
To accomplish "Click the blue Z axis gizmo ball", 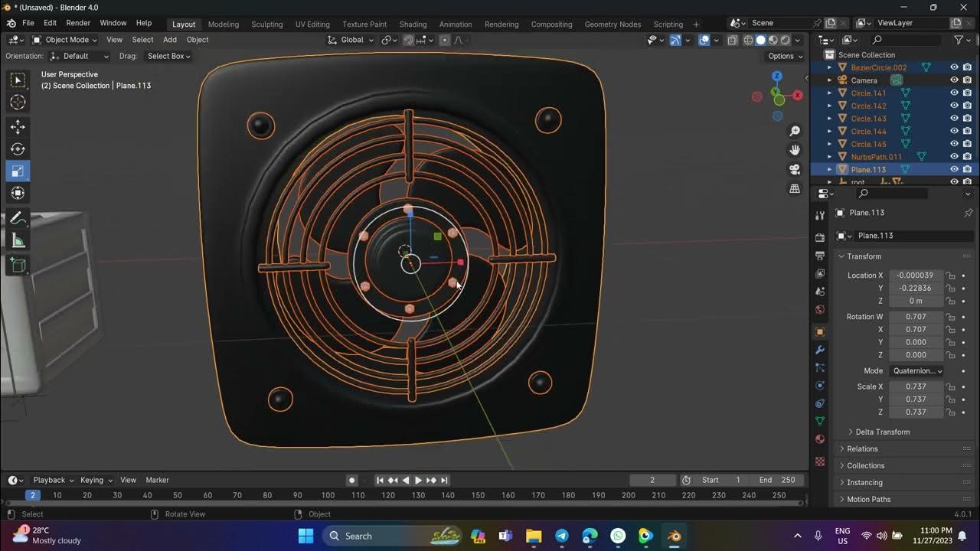I will point(777,76).
